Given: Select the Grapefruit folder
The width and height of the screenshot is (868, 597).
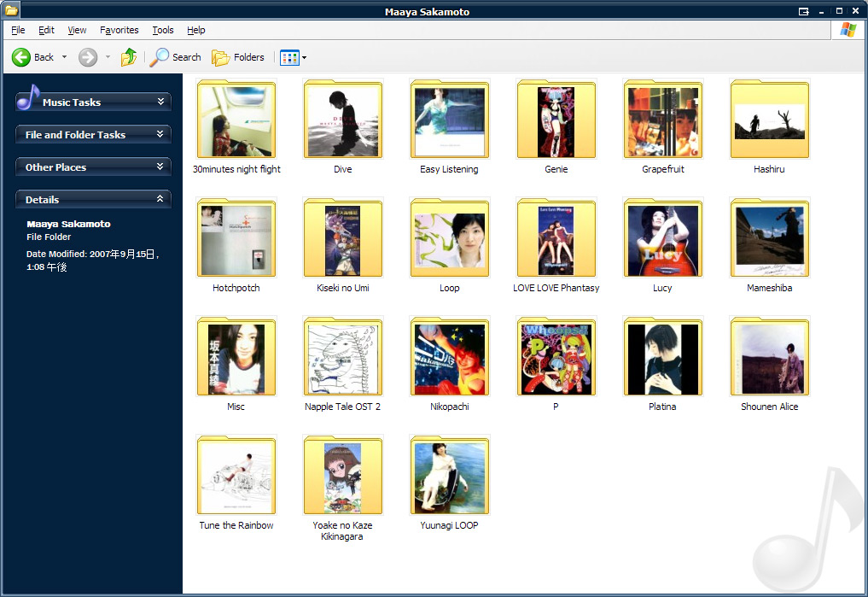Looking at the screenshot, I should click(662, 126).
